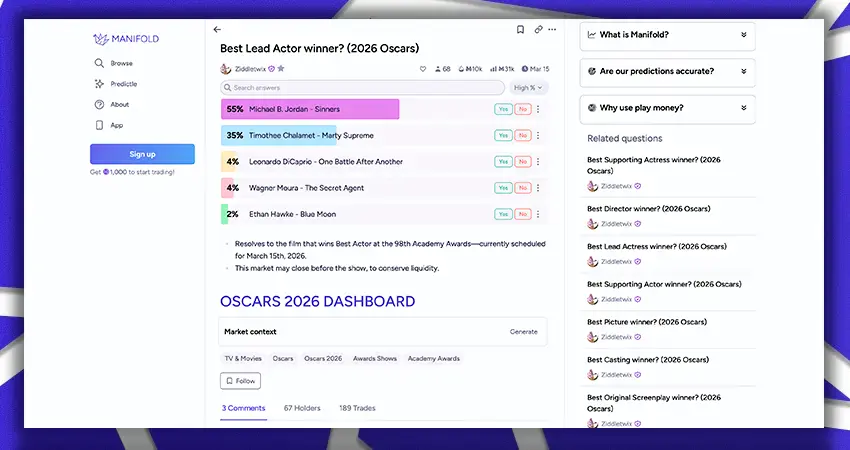
Task: Bet No on Ethan Hawke
Action: click(523, 214)
